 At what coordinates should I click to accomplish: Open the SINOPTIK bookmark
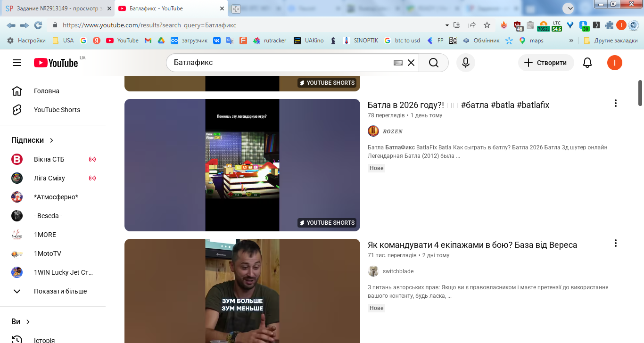pyautogui.click(x=361, y=41)
